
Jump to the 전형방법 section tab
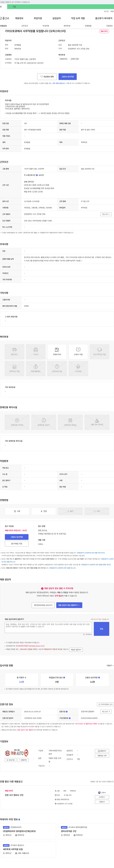88,26
